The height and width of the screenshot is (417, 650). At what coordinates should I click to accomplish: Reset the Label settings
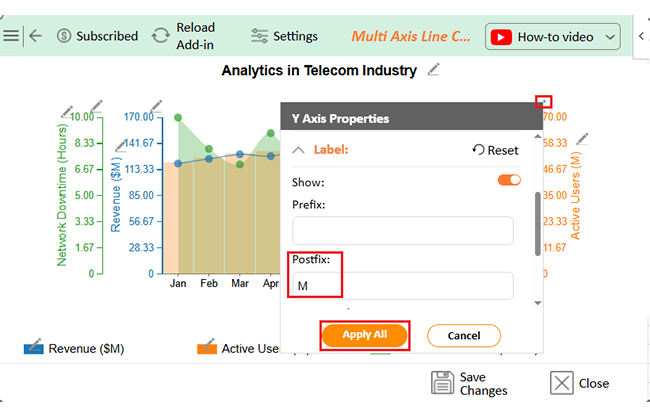pyautogui.click(x=495, y=150)
